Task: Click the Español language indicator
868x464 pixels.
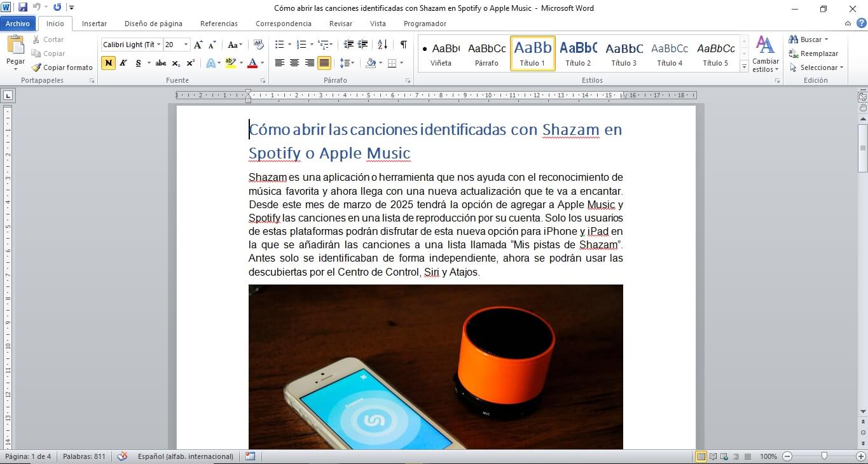Action: click(x=186, y=456)
